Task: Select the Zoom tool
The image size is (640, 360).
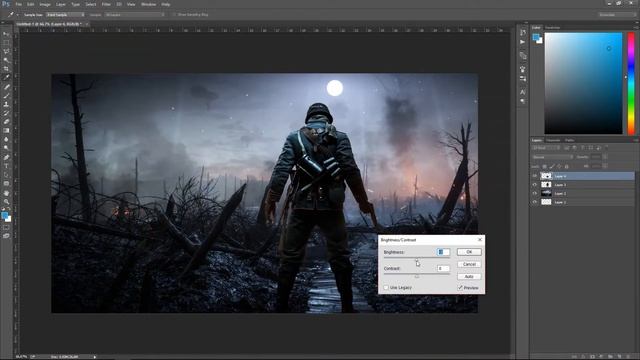Action: click(x=6, y=202)
